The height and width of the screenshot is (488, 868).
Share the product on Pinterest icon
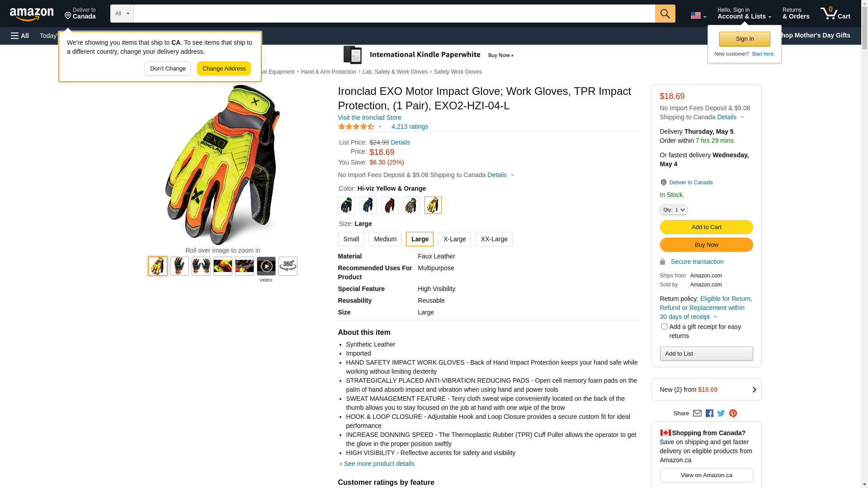tap(733, 413)
